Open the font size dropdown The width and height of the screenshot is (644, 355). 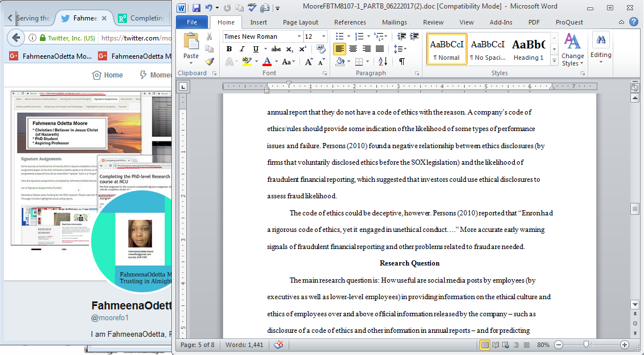click(x=323, y=36)
